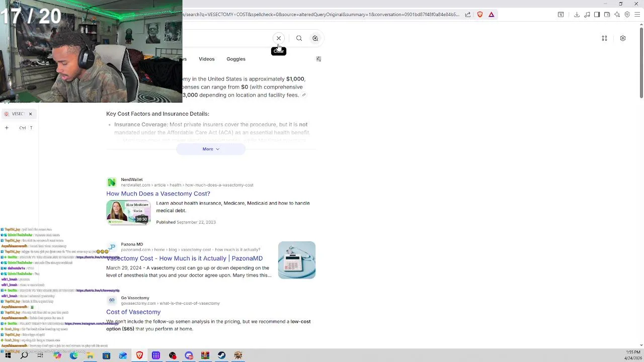The width and height of the screenshot is (644, 362).
Task: Click the AI answer icon beside search magnifier
Action: (315, 38)
